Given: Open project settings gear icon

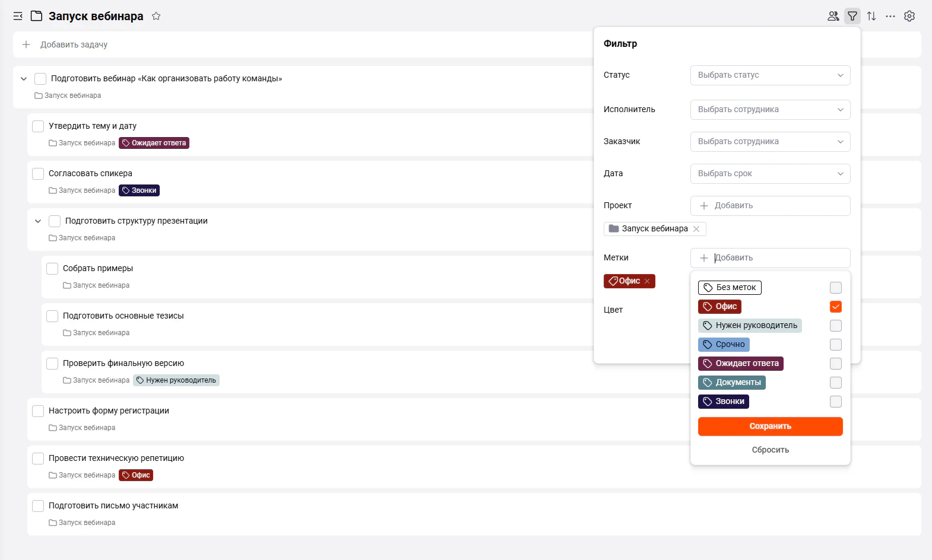Looking at the screenshot, I should pos(909,16).
